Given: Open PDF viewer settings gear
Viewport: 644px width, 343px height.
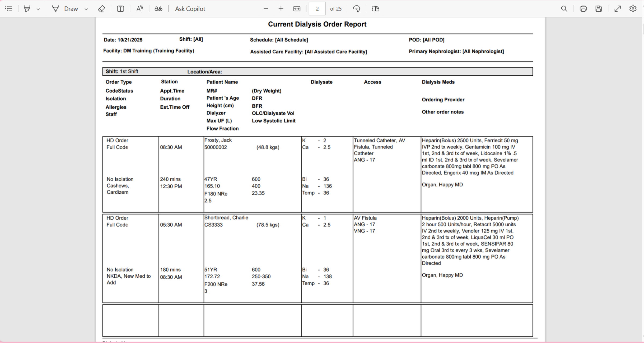Looking at the screenshot, I should pyautogui.click(x=633, y=9).
